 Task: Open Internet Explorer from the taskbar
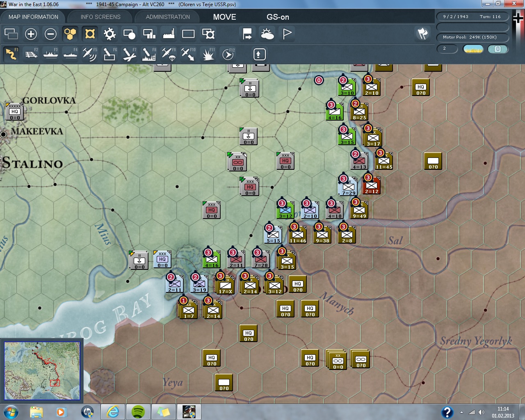click(x=113, y=412)
